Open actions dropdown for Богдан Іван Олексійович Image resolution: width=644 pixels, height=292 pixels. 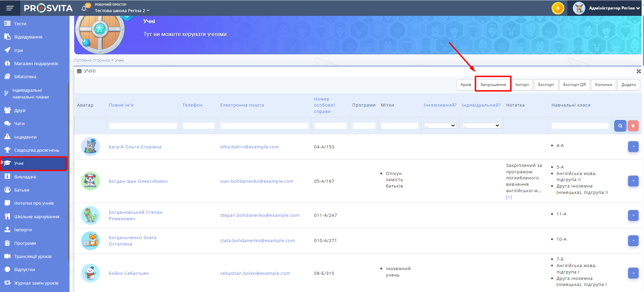pos(633,181)
